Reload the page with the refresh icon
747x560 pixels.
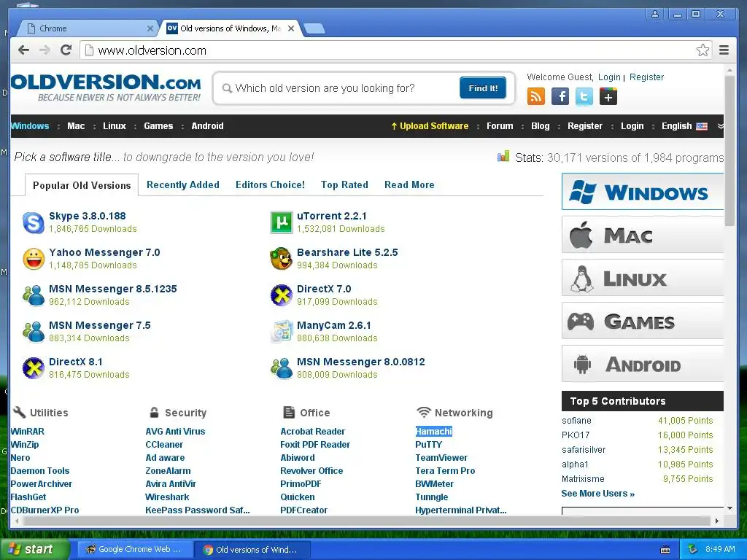(x=66, y=50)
